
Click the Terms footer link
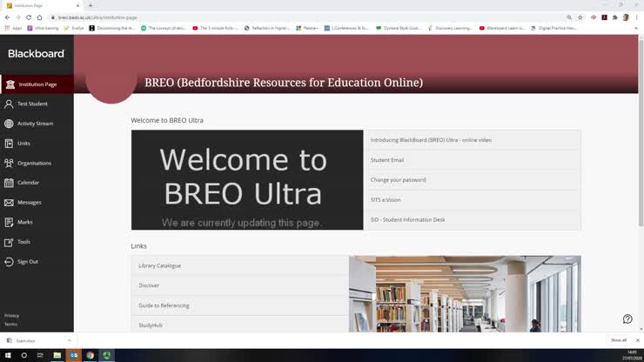pyautogui.click(x=10, y=325)
